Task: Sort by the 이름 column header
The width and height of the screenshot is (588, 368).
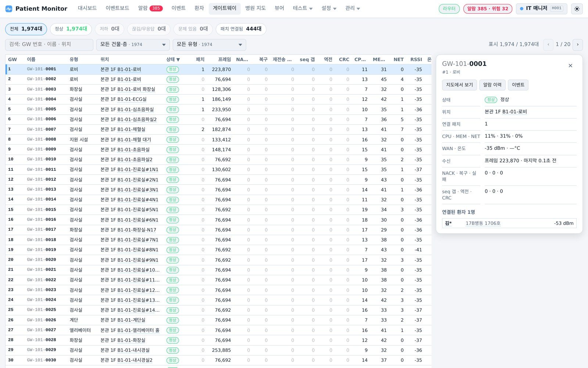Action: tap(31, 59)
